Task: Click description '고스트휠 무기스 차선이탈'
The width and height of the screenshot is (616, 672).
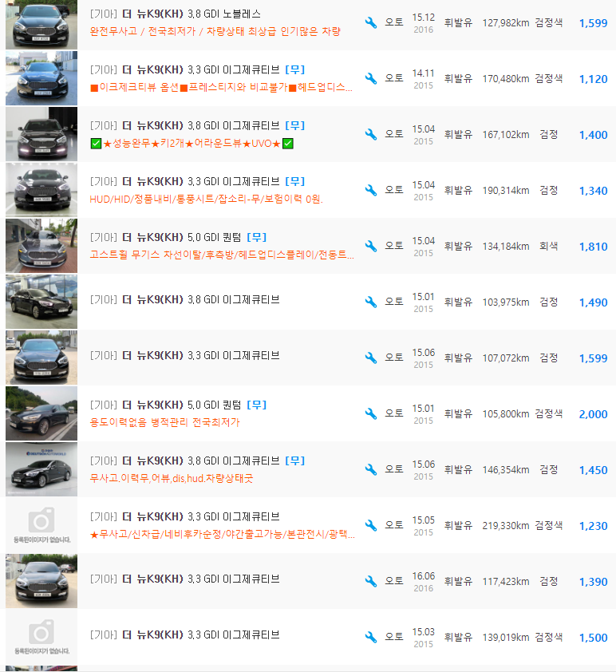Action: [x=222, y=255]
